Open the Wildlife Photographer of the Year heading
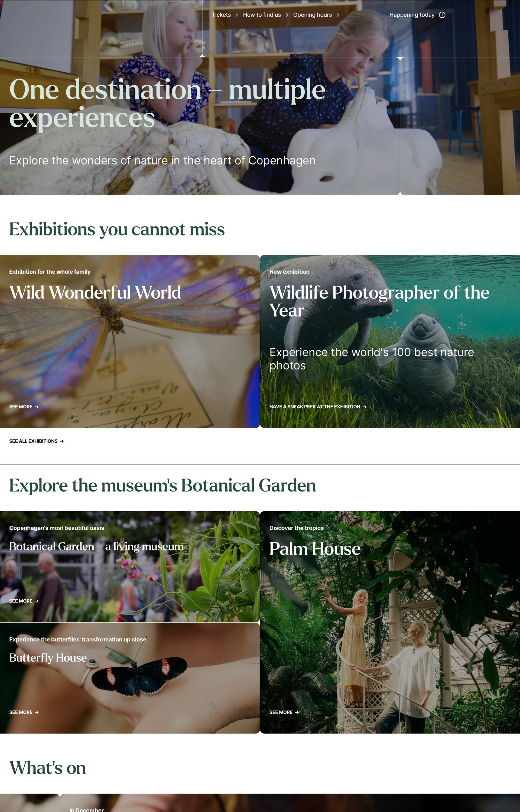Viewport: 520px width, 812px height. pyautogui.click(x=379, y=301)
